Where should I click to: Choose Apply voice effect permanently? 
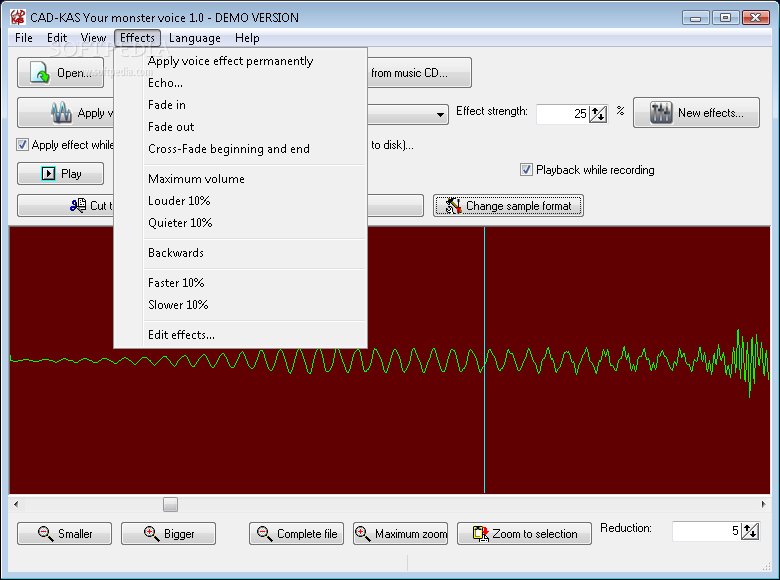[241, 61]
